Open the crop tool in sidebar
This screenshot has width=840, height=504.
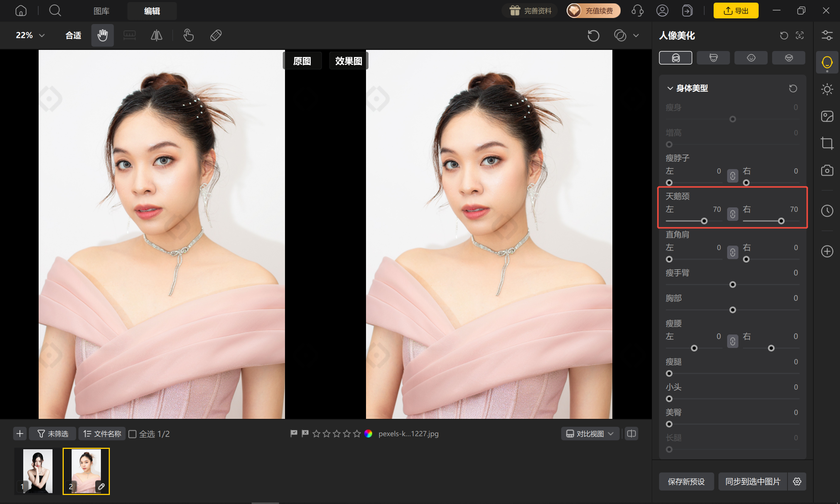pyautogui.click(x=827, y=143)
